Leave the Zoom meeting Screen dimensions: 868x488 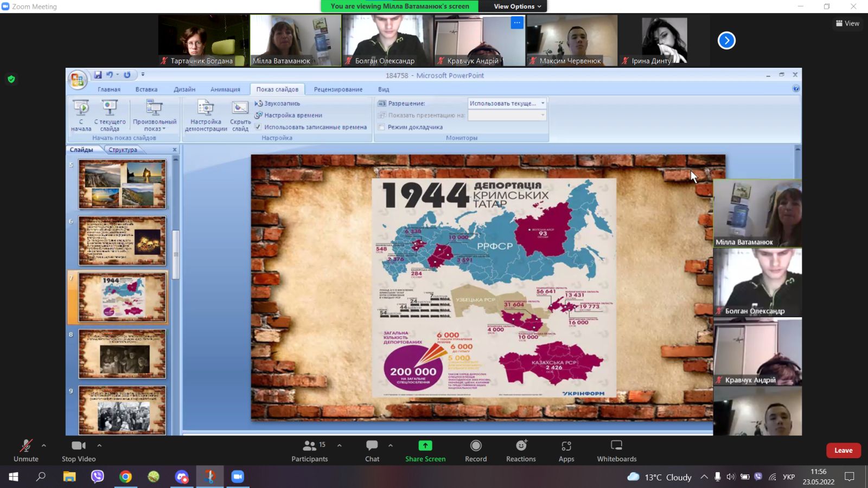[x=843, y=450]
